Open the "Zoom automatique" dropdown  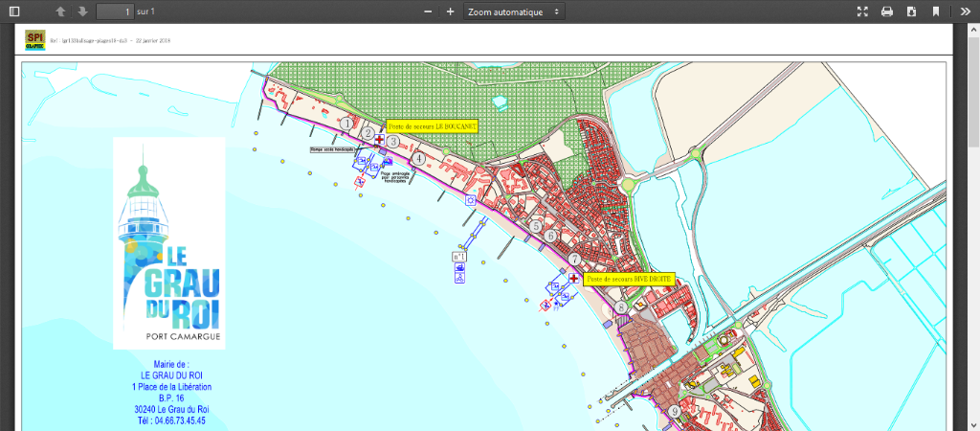514,11
